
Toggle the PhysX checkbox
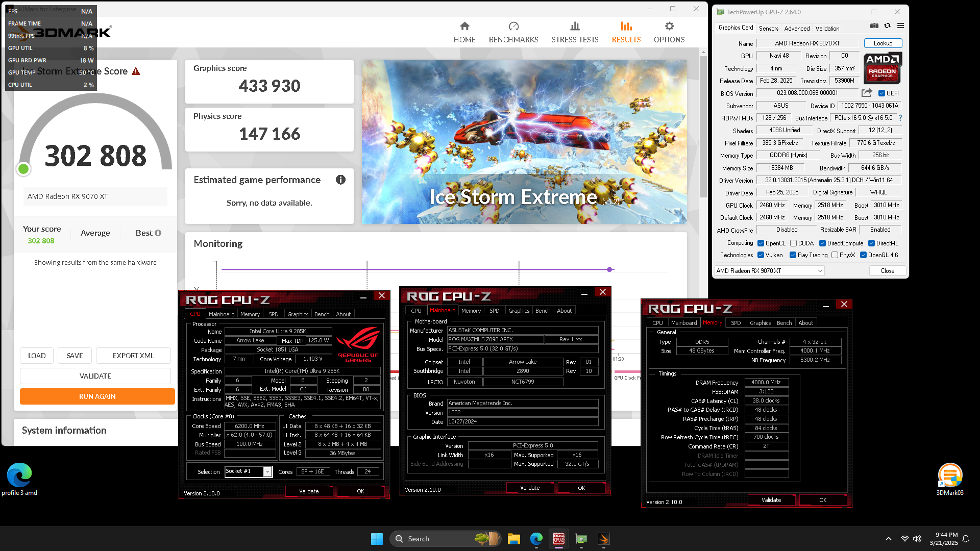[x=835, y=255]
